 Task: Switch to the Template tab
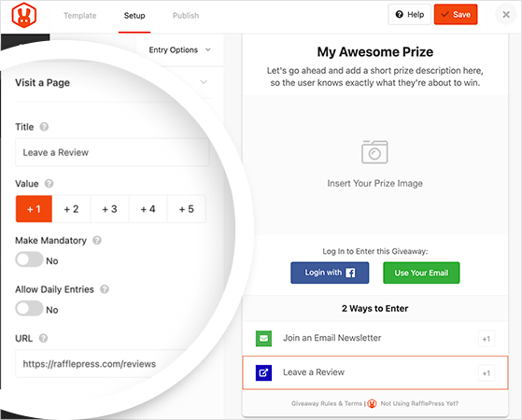[80, 16]
